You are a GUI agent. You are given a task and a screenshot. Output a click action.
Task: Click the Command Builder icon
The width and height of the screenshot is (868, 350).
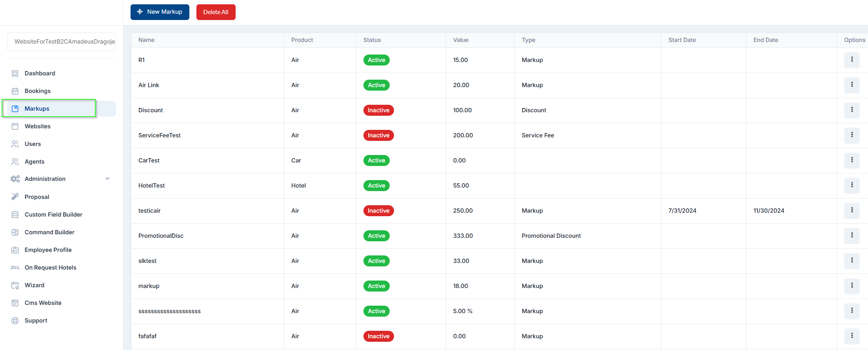(x=15, y=232)
